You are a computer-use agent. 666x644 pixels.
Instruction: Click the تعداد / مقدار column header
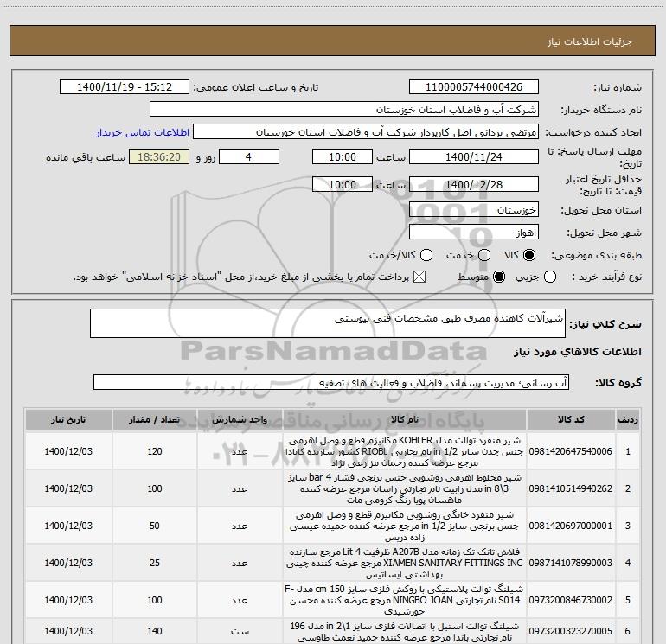click(155, 419)
